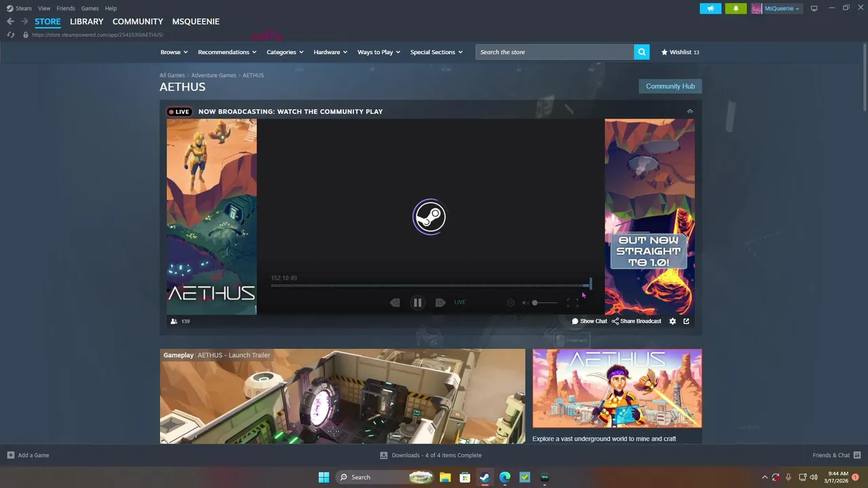The width and height of the screenshot is (868, 488).
Task: Click the left AETHUS broadcast artwork panel
Action: tap(212, 217)
